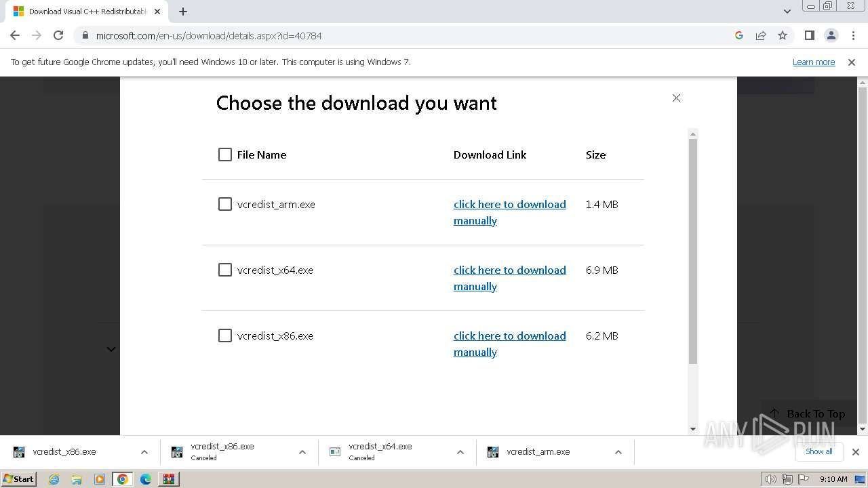Image resolution: width=868 pixels, height=488 pixels.
Task: Bookmark this page with the star icon
Action: [x=783, y=35]
